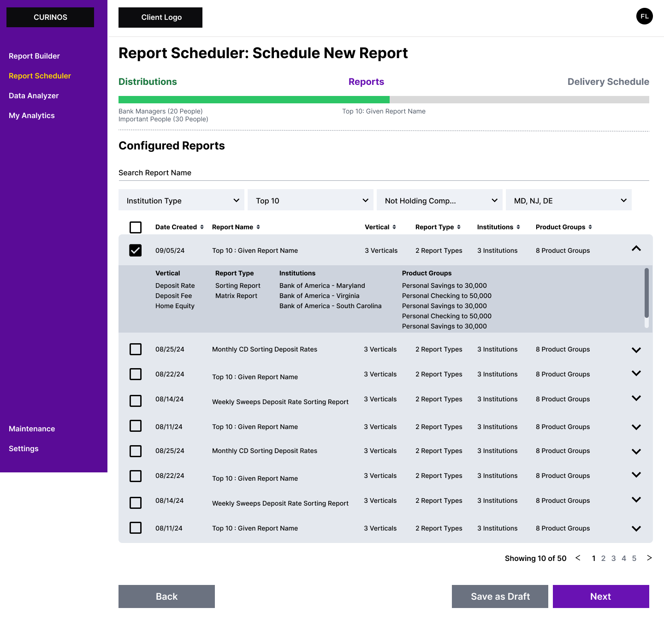Click the green progress bar
This screenshot has width=664, height=644.
pyautogui.click(x=254, y=100)
